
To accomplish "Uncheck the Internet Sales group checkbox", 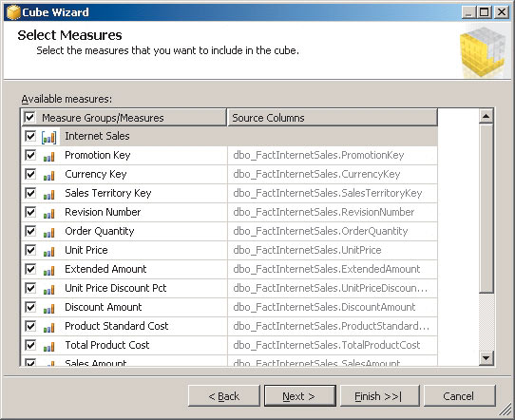I will click(x=30, y=136).
